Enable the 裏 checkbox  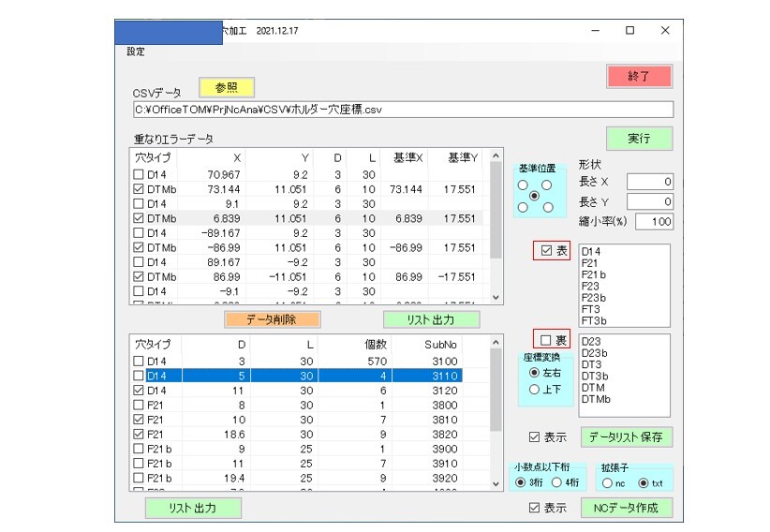tap(540, 339)
